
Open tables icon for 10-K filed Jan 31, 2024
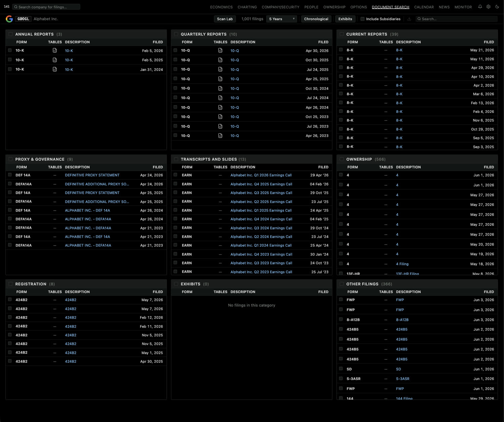[x=55, y=69]
